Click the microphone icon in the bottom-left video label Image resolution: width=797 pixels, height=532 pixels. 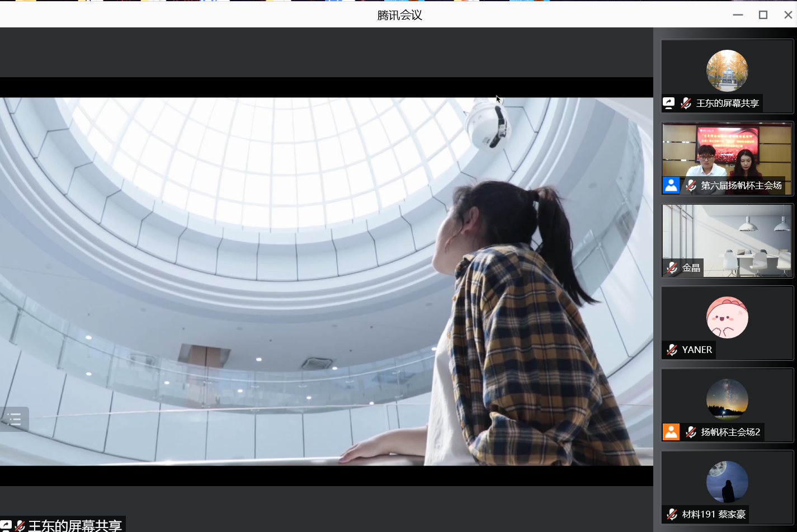pos(20,525)
